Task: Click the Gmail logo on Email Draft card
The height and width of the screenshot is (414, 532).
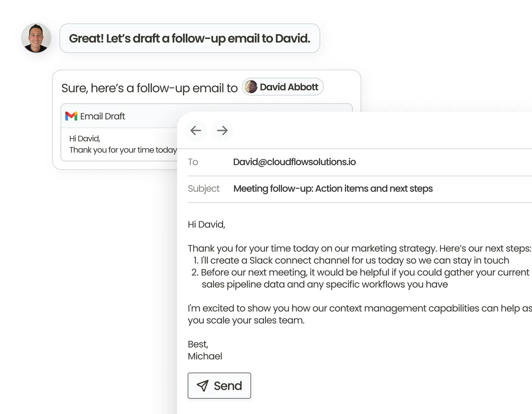Action: coord(71,116)
